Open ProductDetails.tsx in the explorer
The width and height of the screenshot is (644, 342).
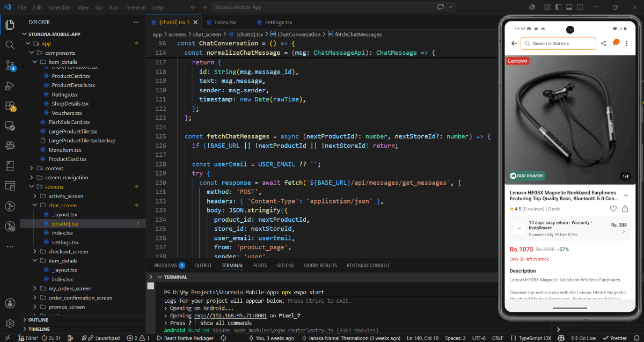point(73,85)
